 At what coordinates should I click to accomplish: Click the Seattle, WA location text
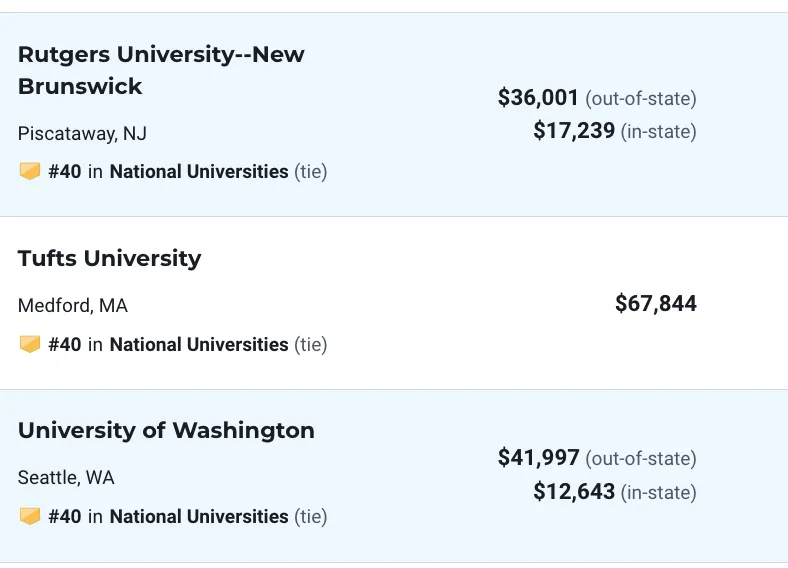pos(66,478)
